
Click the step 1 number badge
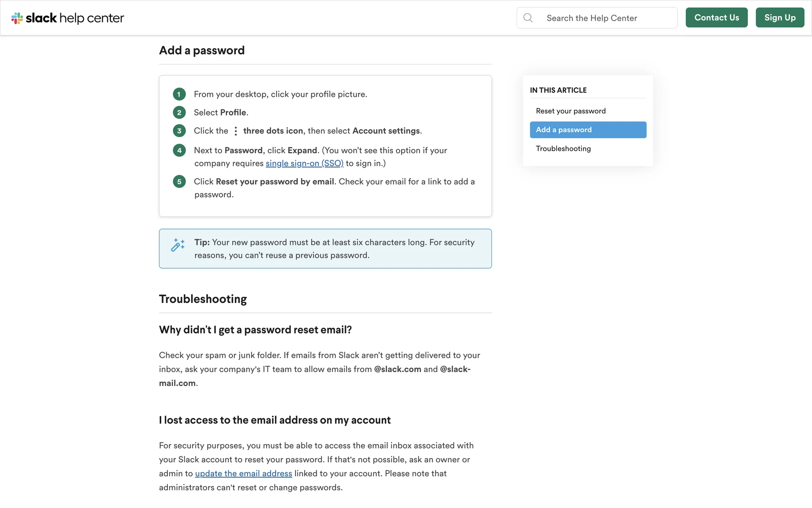click(x=179, y=94)
